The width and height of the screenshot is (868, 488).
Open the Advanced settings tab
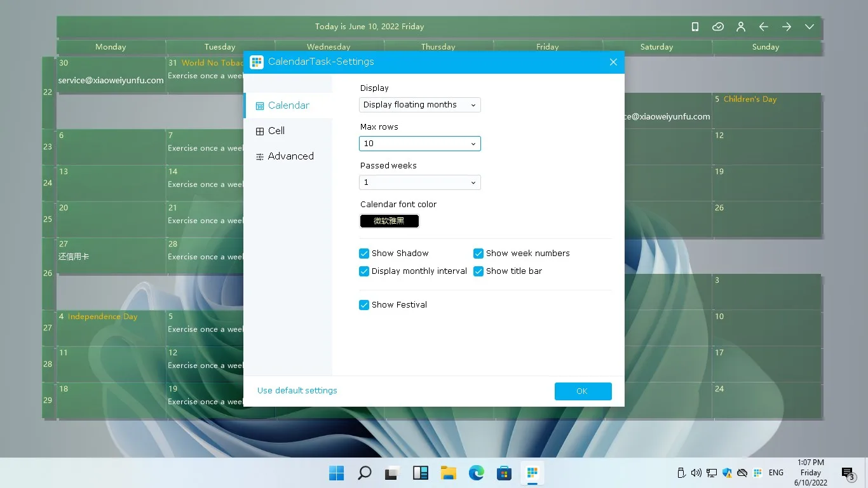288,156
